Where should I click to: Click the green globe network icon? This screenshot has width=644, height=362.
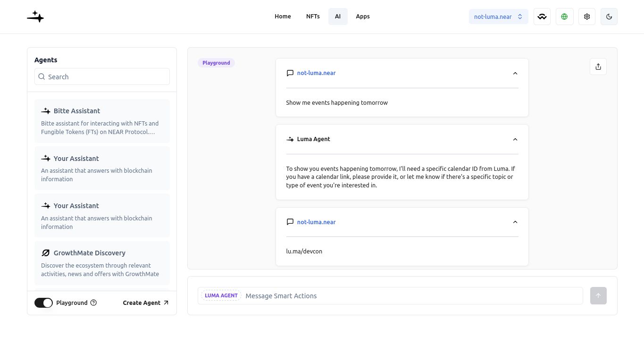pos(564,17)
